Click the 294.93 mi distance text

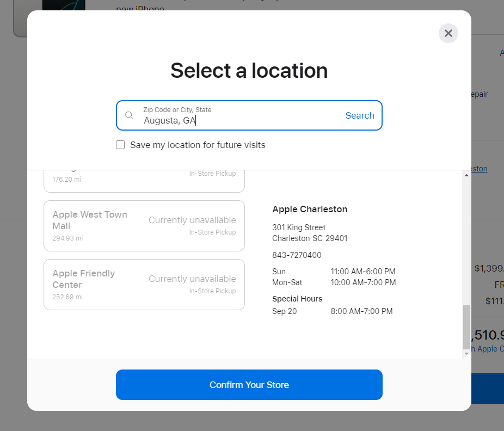[67, 238]
